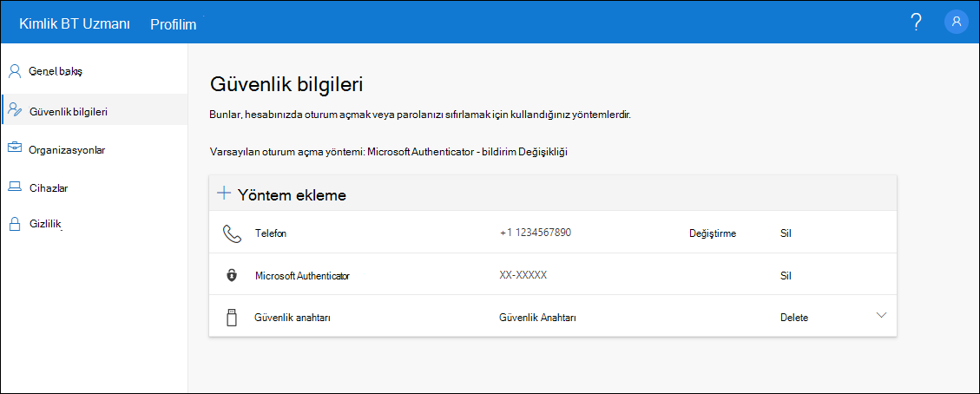980x394 pixels.
Task: Click the Cihazlar laptop icon
Action: click(x=15, y=187)
